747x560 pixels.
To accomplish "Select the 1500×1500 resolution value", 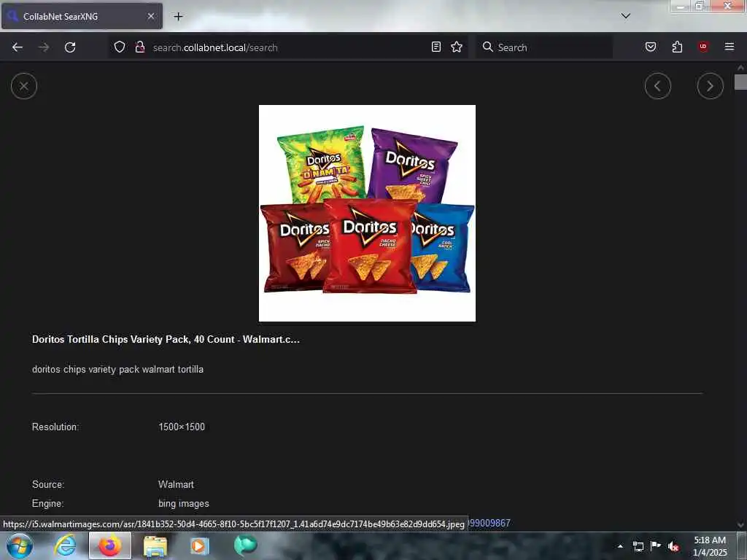I will pos(182,427).
